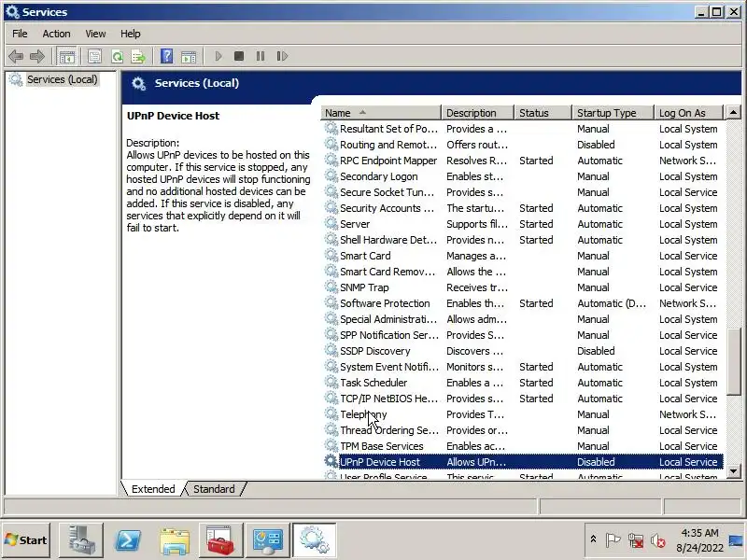Screen dimensions: 747x560
Task: Open Help with the question mark icon
Action: tap(166, 56)
